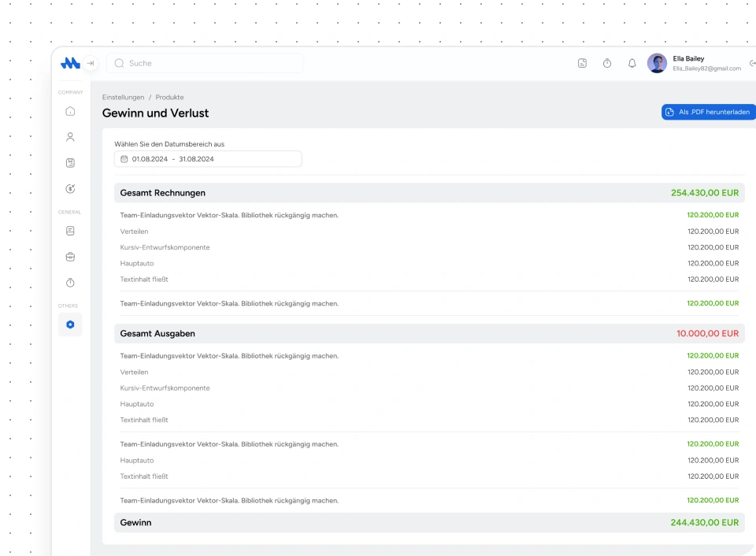The image size is (756, 556).
Task: Click the dollar coin icon in sidebar
Action: 70,189
